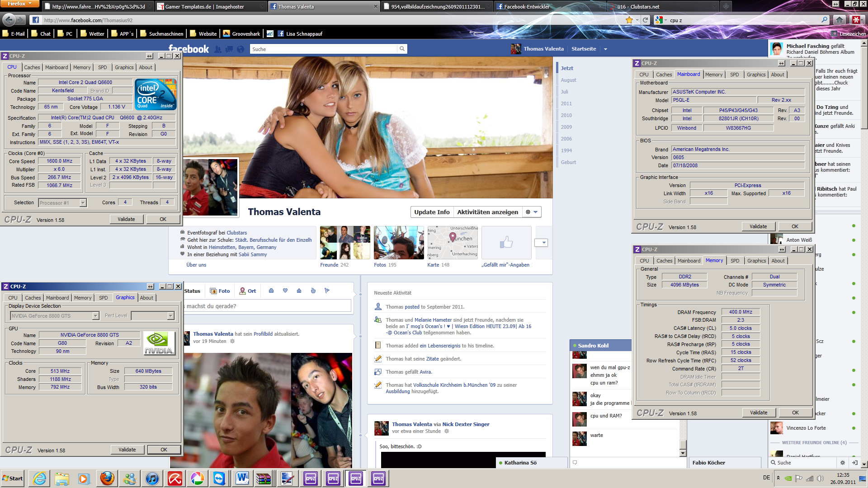
Task: Open the Katharina chat tab
Action: click(x=532, y=462)
